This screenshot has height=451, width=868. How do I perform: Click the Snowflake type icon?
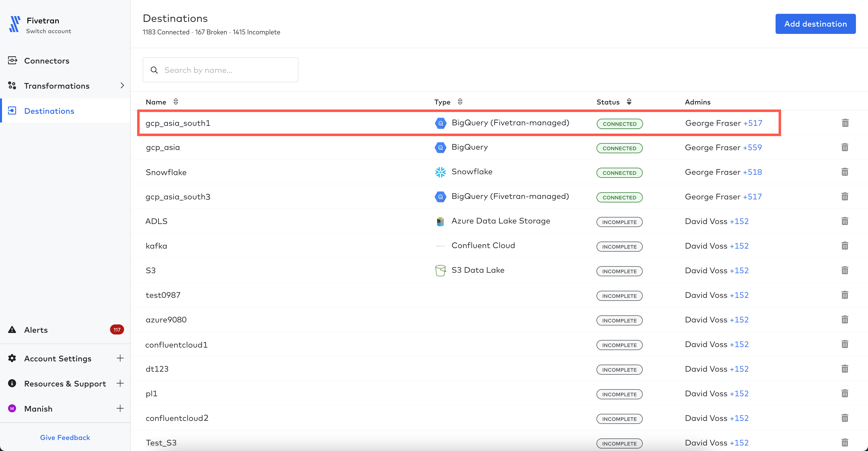tap(440, 172)
